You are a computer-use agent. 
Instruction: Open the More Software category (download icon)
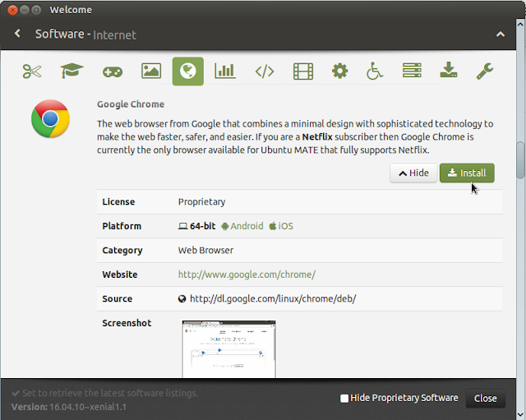pyautogui.click(x=449, y=71)
